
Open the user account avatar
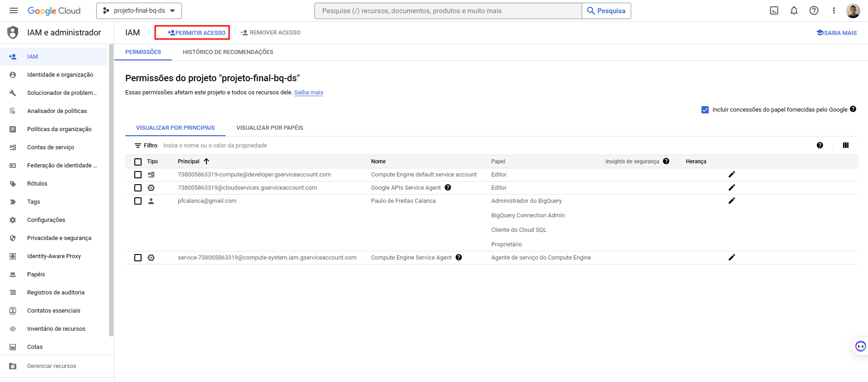853,10
